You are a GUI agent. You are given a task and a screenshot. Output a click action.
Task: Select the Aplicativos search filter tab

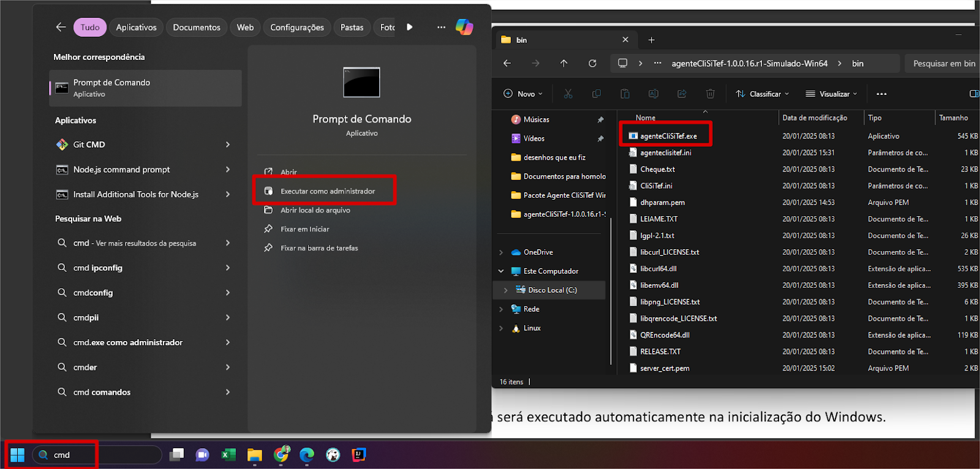pos(136,27)
